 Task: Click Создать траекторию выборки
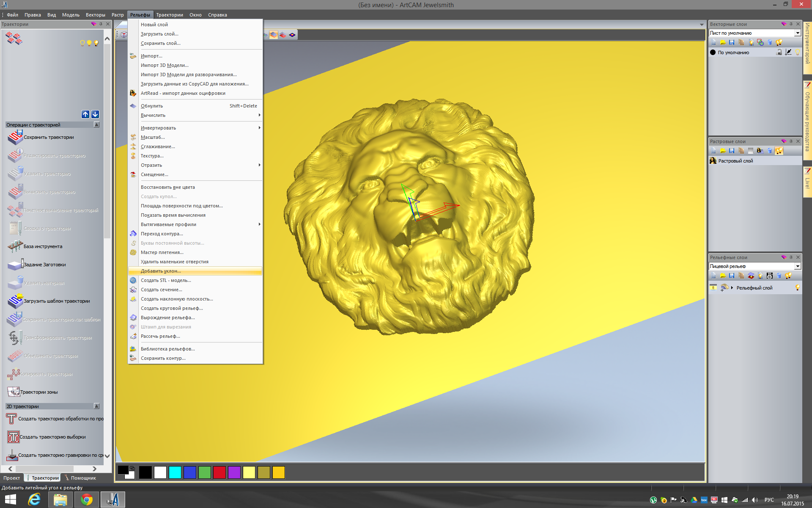tap(52, 437)
